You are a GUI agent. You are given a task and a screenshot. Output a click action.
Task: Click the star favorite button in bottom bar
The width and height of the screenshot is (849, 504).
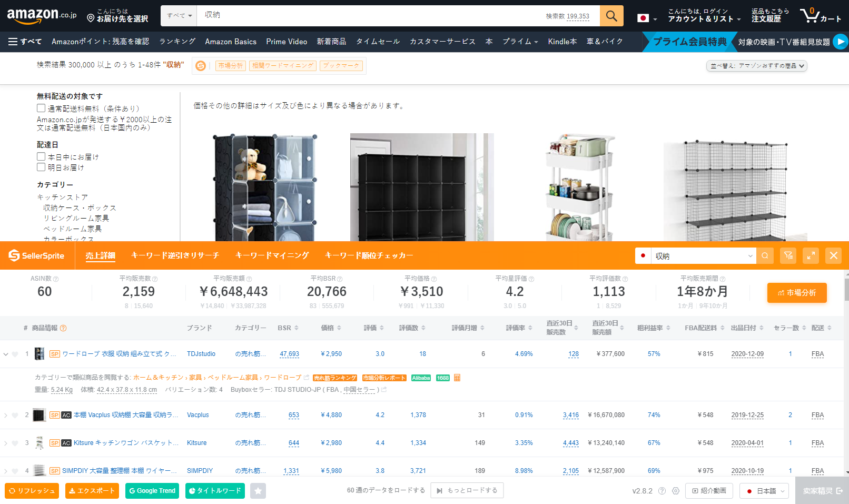point(258,491)
